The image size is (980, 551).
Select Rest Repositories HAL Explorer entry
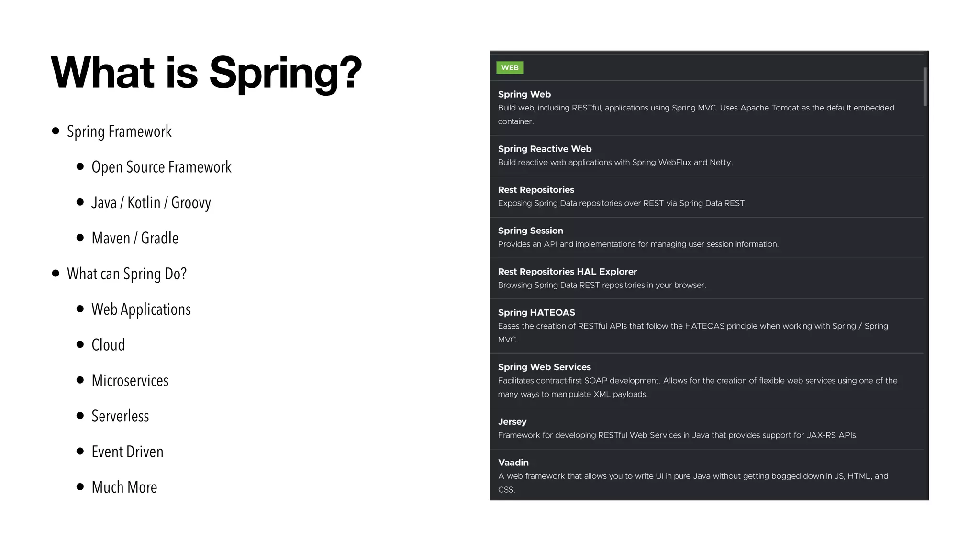pyautogui.click(x=567, y=272)
